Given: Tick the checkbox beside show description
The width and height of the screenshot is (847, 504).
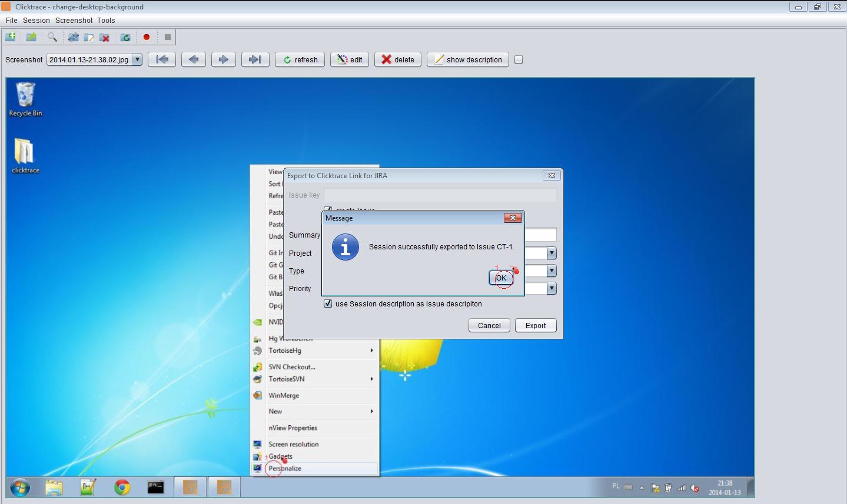Looking at the screenshot, I should click(519, 59).
